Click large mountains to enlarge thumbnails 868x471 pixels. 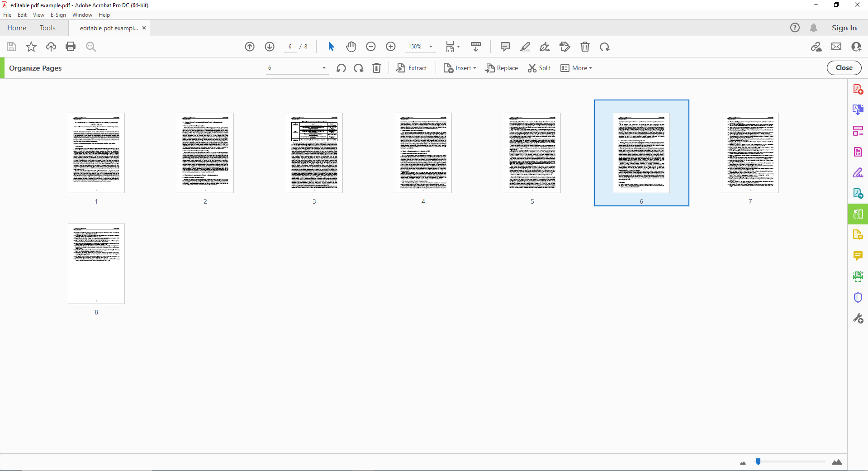pyautogui.click(x=837, y=462)
